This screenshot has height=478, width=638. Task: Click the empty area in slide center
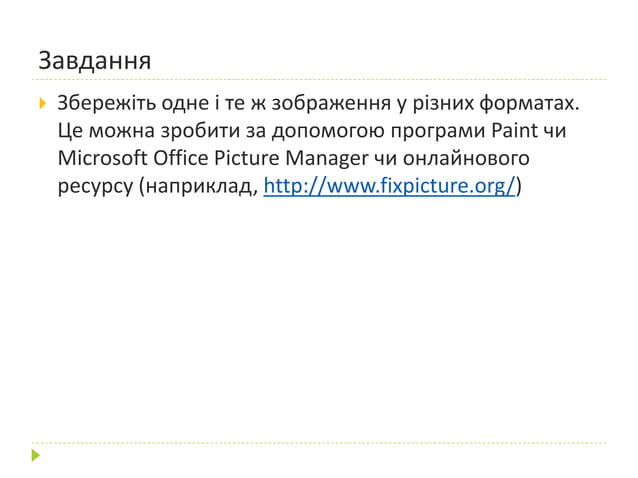[319, 310]
